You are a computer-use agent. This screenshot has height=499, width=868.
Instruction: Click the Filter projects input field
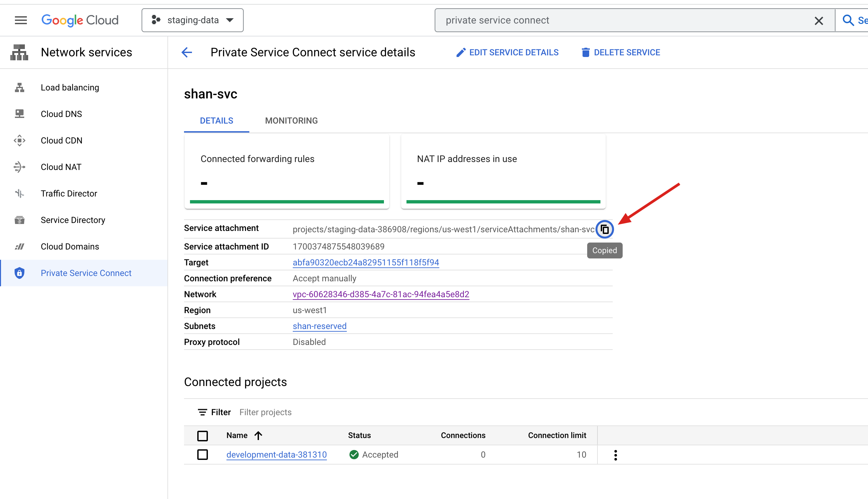tap(266, 412)
